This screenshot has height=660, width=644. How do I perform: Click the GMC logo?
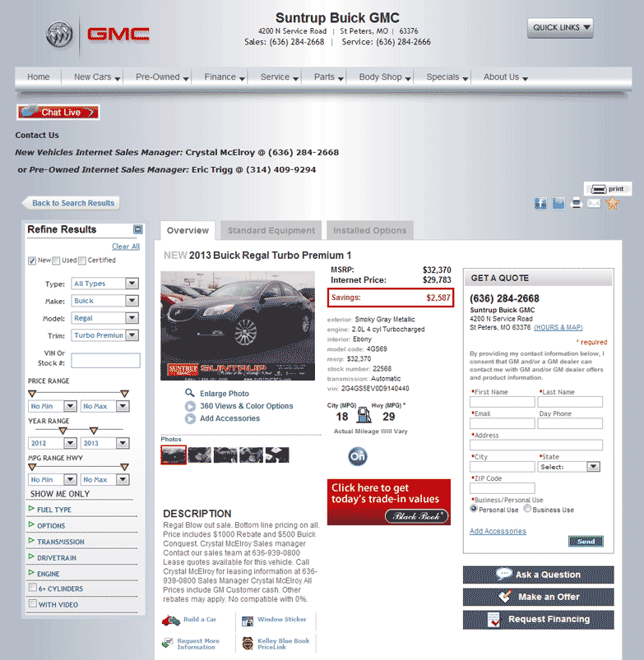pyautogui.click(x=118, y=35)
